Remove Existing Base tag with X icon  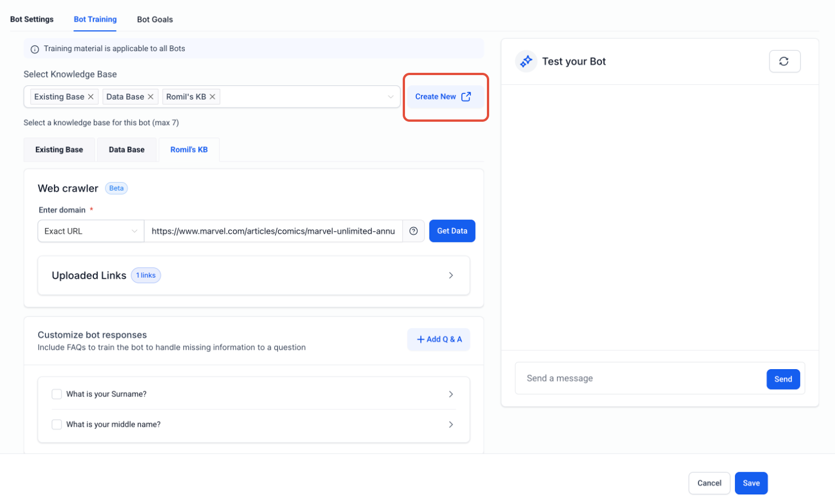click(90, 97)
